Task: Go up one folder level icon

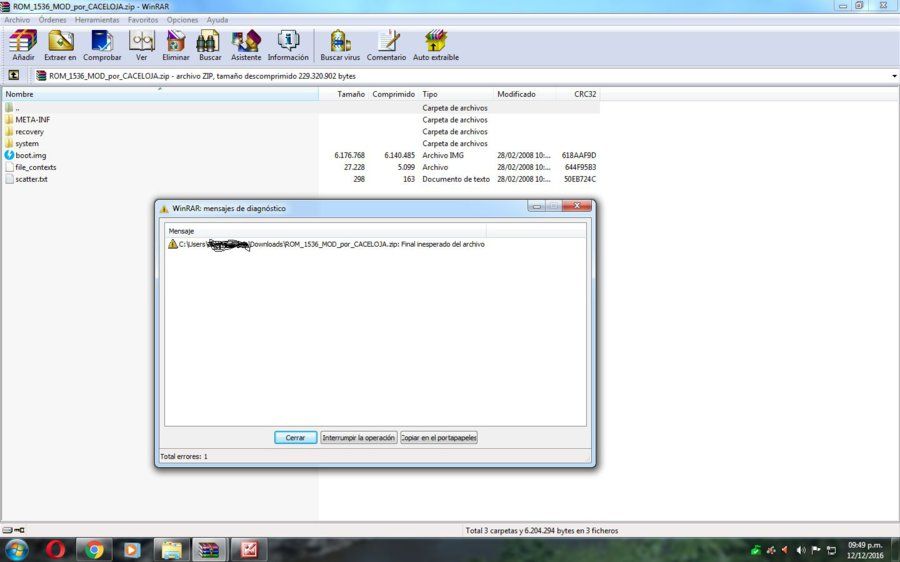Action: [x=14, y=75]
